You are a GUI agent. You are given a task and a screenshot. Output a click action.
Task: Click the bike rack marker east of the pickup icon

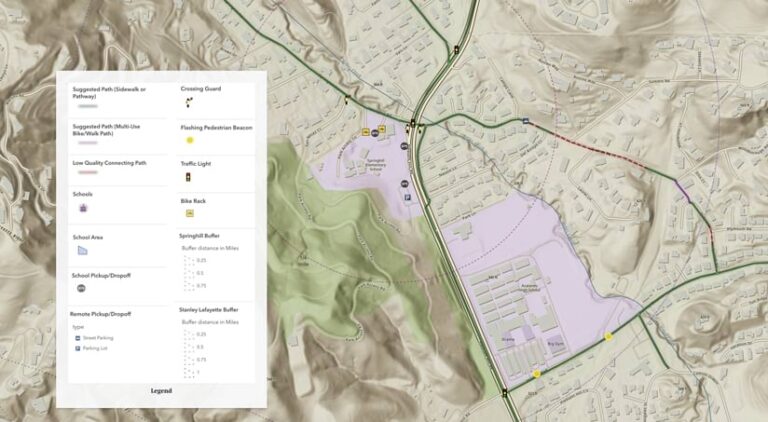[382, 129]
